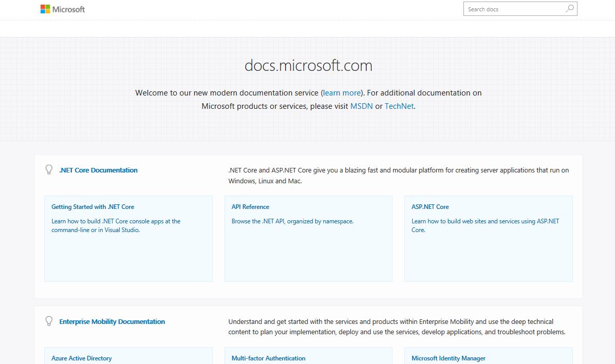Click the docs.microsoft.com page title
This screenshot has width=615, height=364.
(308, 65)
